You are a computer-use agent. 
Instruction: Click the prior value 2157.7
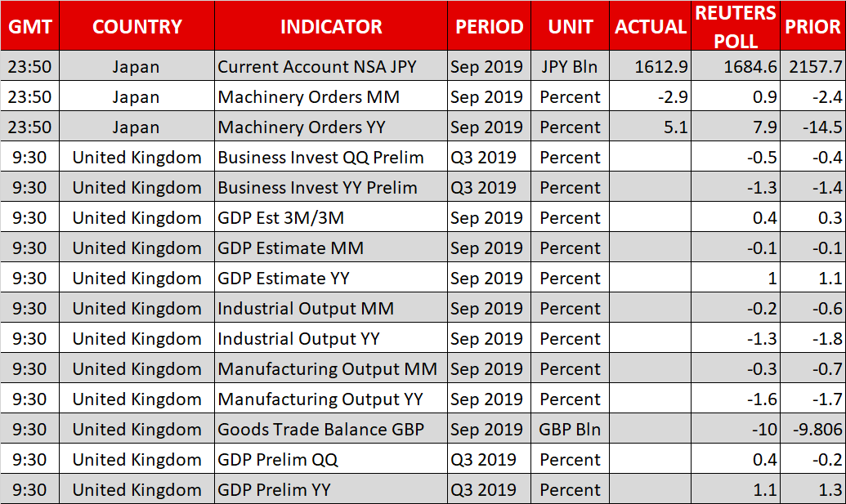pyautogui.click(x=815, y=67)
